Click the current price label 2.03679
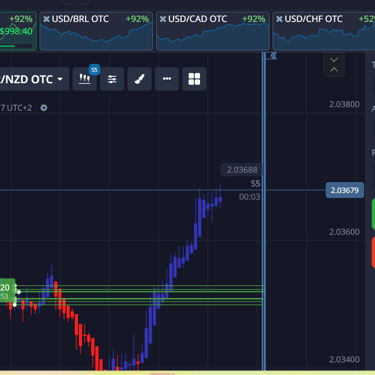The width and height of the screenshot is (375, 375). 345,190
